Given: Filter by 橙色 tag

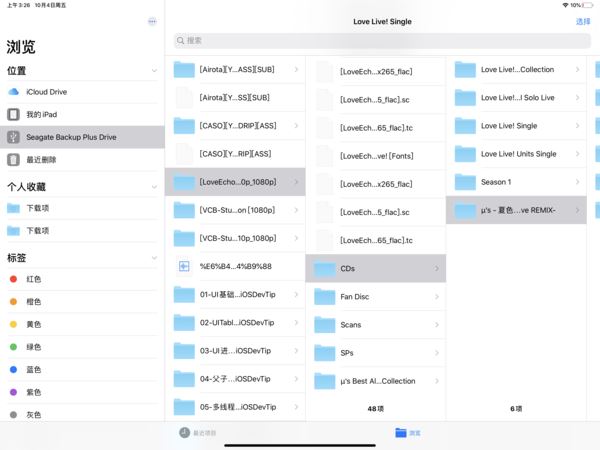Looking at the screenshot, I should pyautogui.click(x=82, y=302).
